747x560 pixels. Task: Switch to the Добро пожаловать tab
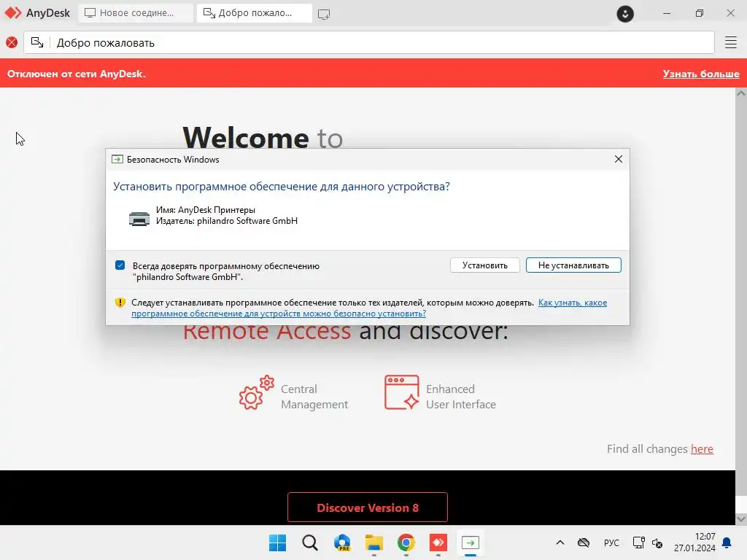pos(255,13)
